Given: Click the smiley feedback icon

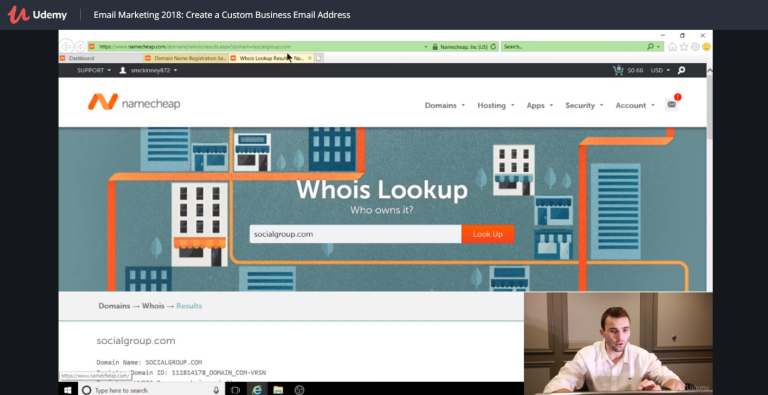Looking at the screenshot, I should 706,47.
